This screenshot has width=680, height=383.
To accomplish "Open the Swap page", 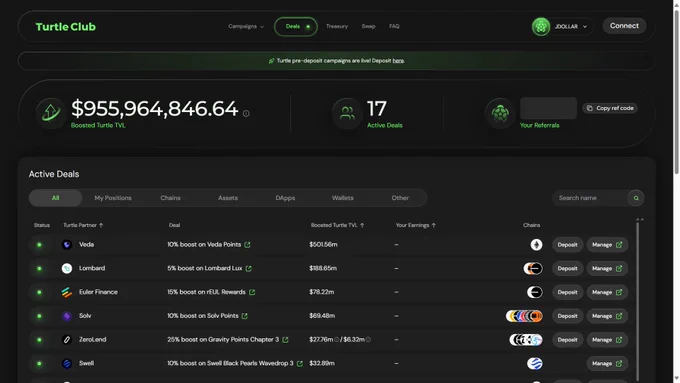I will coord(369,26).
